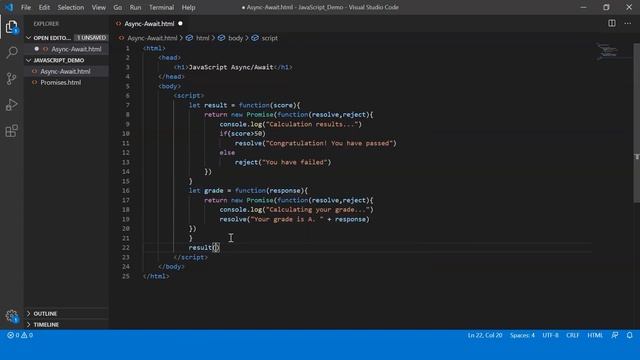Split the editor to the right
Viewport: 640px width, 360px height.
(x=611, y=23)
